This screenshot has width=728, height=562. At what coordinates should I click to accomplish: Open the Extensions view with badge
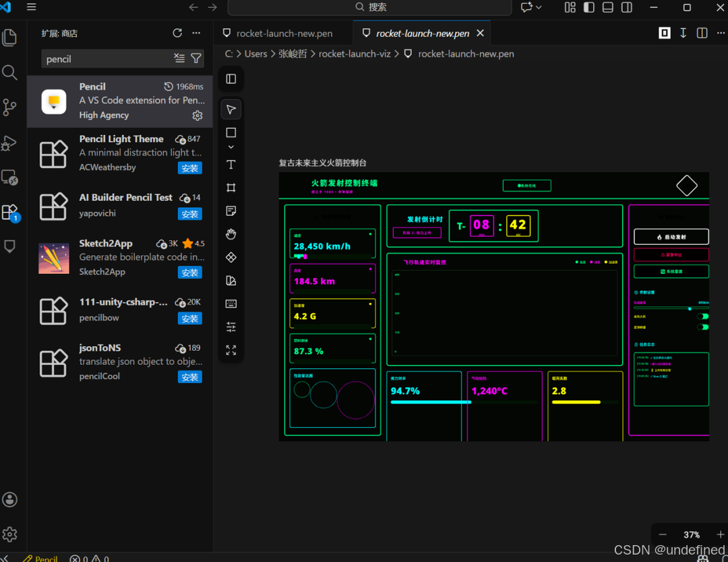click(x=9, y=213)
